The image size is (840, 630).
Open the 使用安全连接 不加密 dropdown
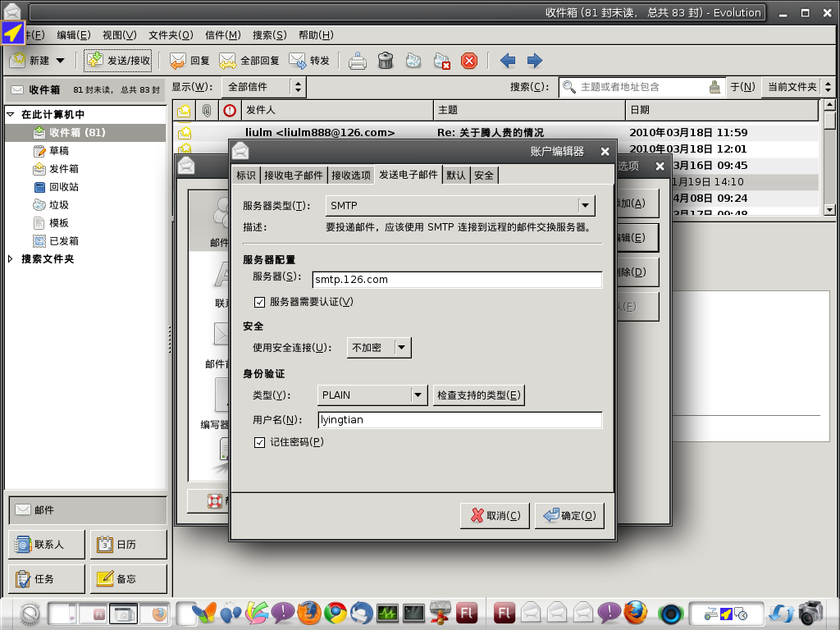[x=379, y=348]
